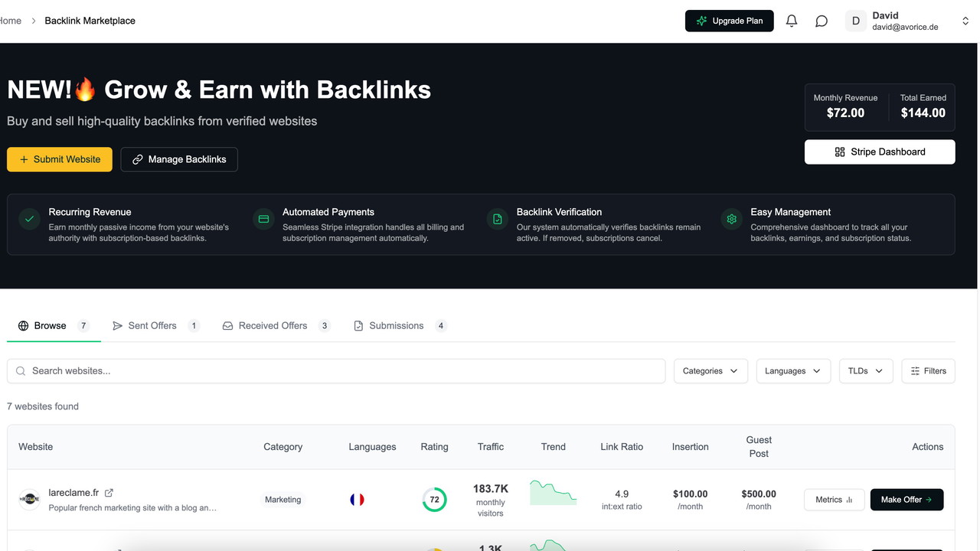980x551 pixels.
Task: Open the Stripe Dashboard
Action: click(x=880, y=152)
